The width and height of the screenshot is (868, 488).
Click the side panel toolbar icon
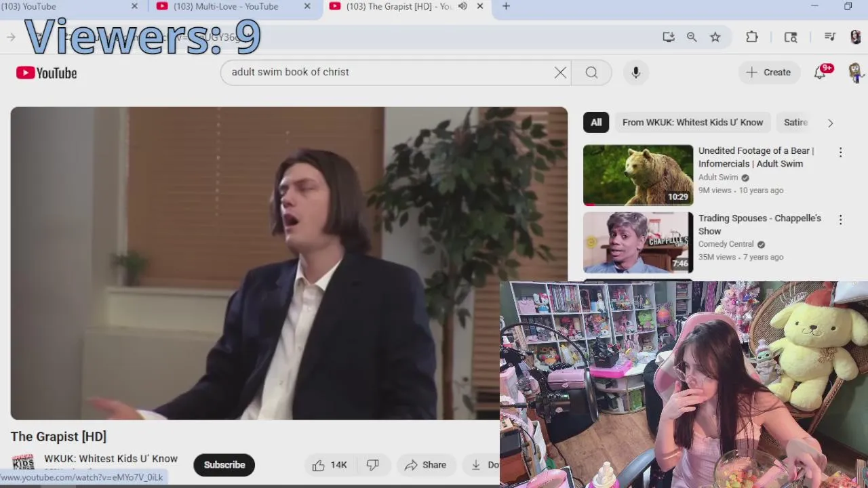[x=791, y=37]
